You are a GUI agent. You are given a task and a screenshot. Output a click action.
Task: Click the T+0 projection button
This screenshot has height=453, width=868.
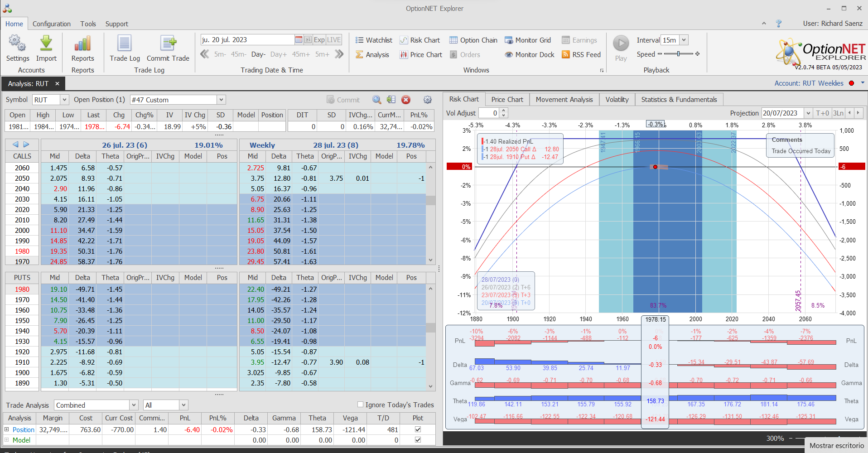822,113
